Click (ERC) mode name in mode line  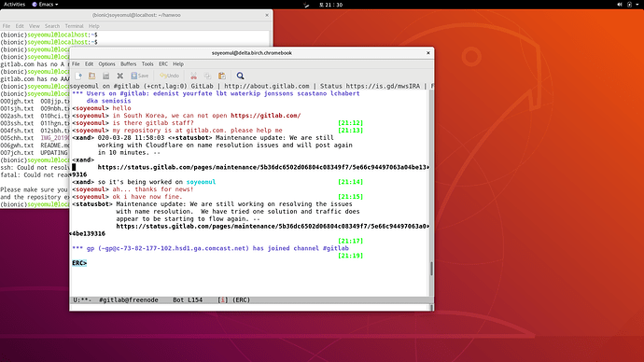(x=241, y=300)
